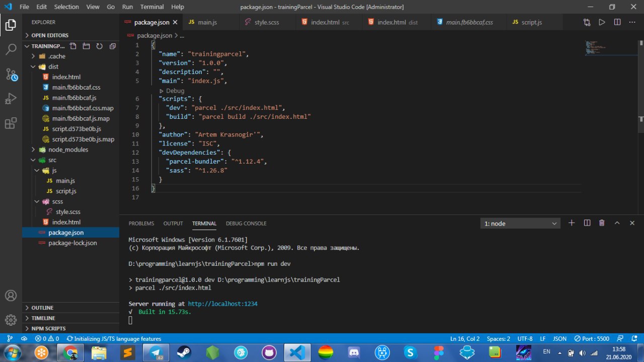The image size is (644, 362).
Task: Open the Explorer view in activity bar
Action: (x=11, y=24)
